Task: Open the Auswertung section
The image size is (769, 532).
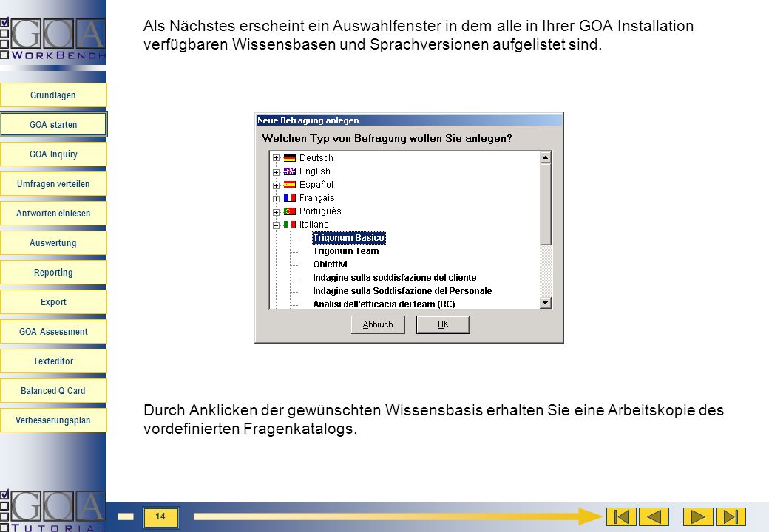Action: tap(53, 243)
